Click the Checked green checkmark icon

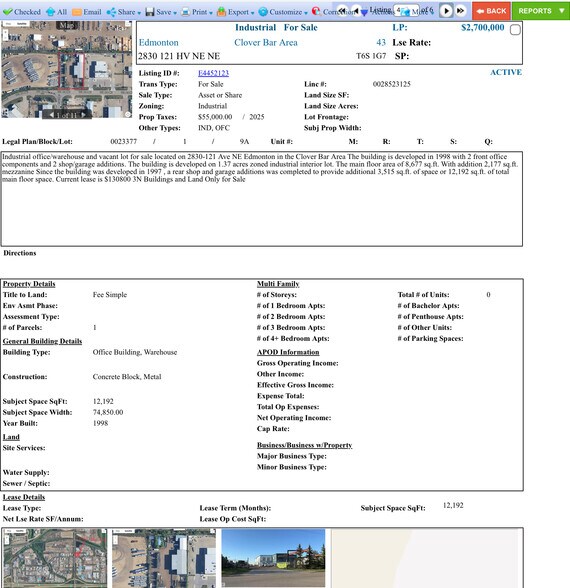click(x=8, y=12)
